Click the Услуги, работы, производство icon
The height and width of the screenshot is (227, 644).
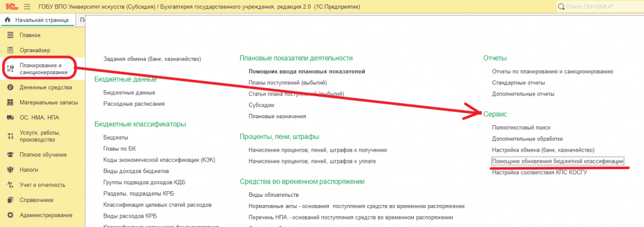pyautogui.click(x=11, y=136)
